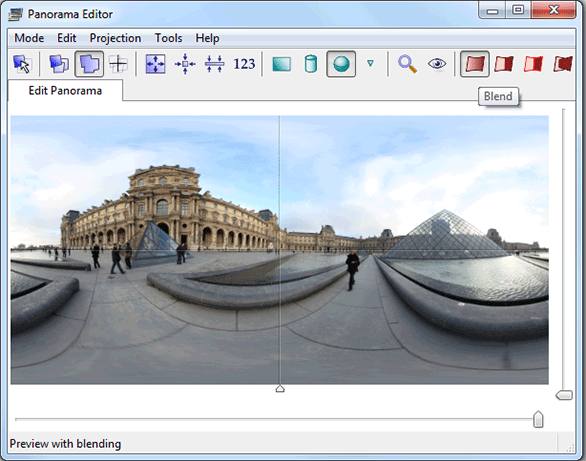Open the Projection menu

coord(115,38)
